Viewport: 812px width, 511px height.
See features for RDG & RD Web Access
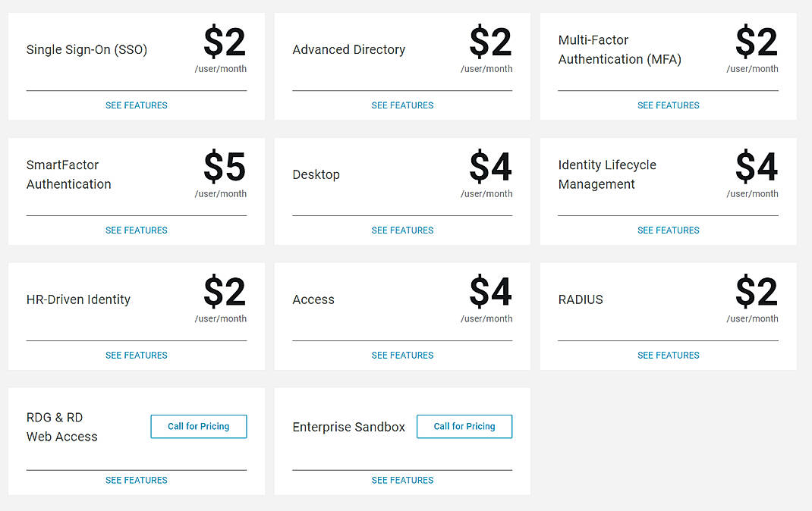click(137, 481)
